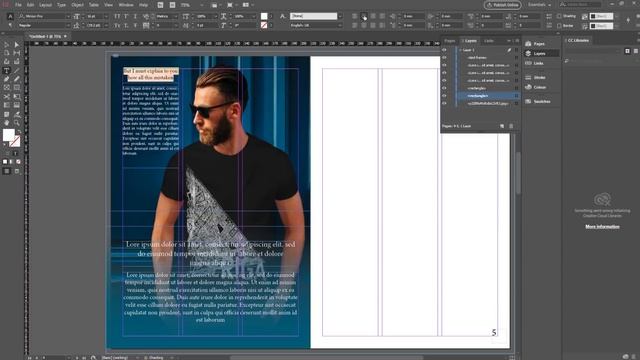Switch to Paragraph Formatting Controls

[10, 25]
